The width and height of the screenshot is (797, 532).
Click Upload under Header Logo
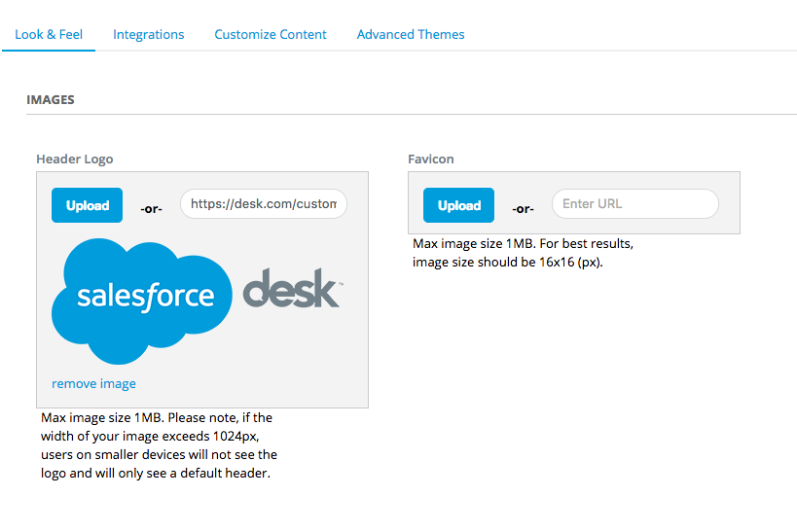coord(87,205)
